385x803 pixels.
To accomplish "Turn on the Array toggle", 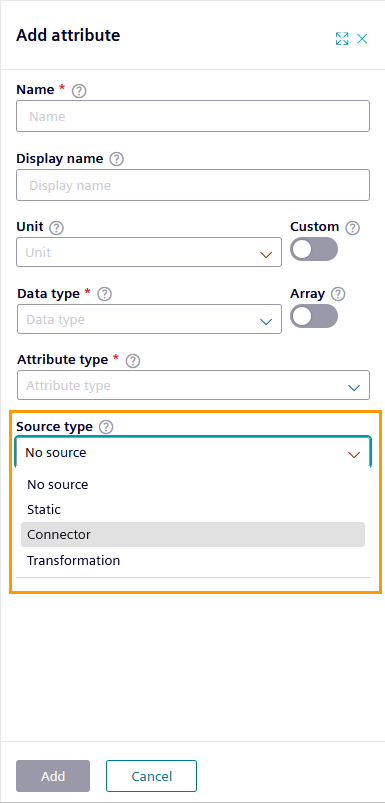I will click(x=314, y=316).
